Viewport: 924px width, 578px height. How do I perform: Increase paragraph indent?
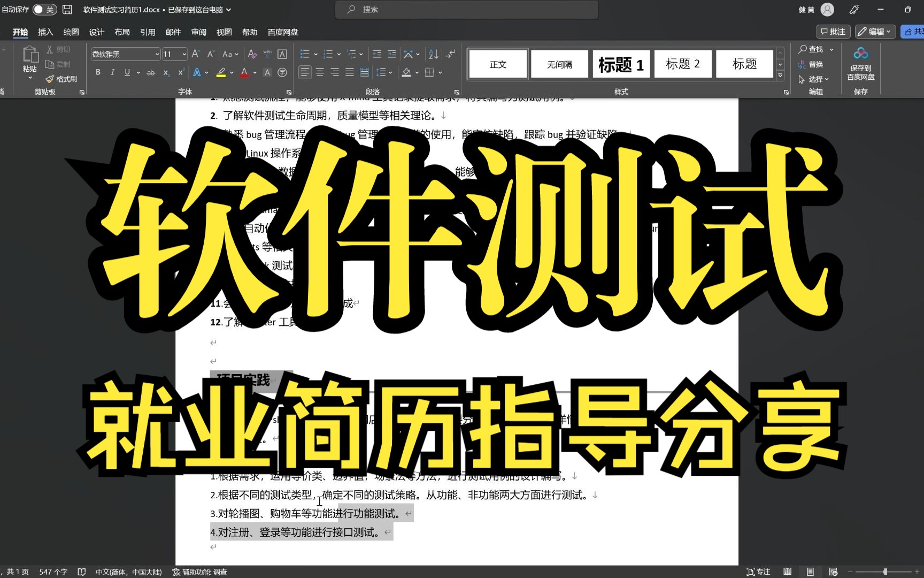coord(392,54)
